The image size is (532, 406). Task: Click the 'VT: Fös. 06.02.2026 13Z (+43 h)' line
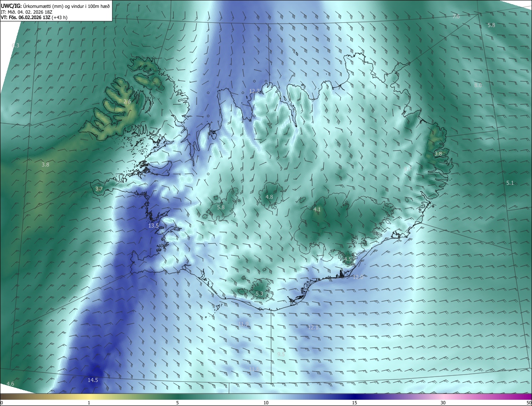point(34,17)
